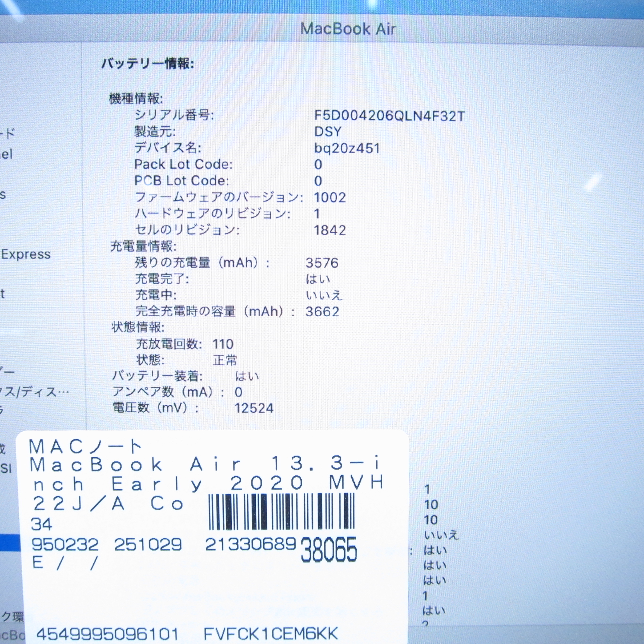Select the highlighted blue sidebar row
Image resolution: width=644 pixels, height=644 pixels.
coord(10,543)
